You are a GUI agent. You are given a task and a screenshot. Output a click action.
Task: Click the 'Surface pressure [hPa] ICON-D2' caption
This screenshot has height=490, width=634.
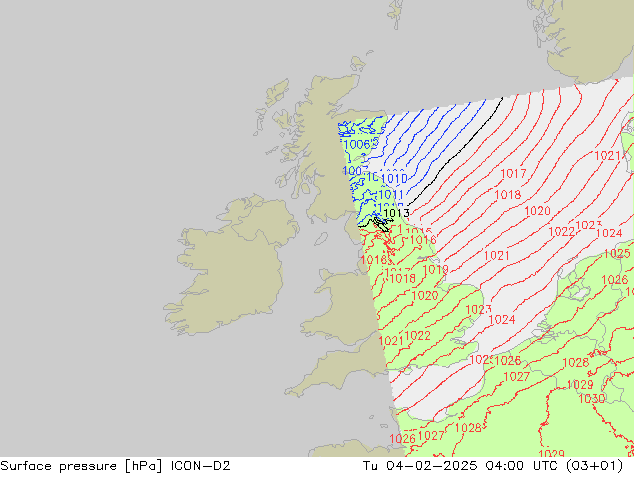[115, 466]
